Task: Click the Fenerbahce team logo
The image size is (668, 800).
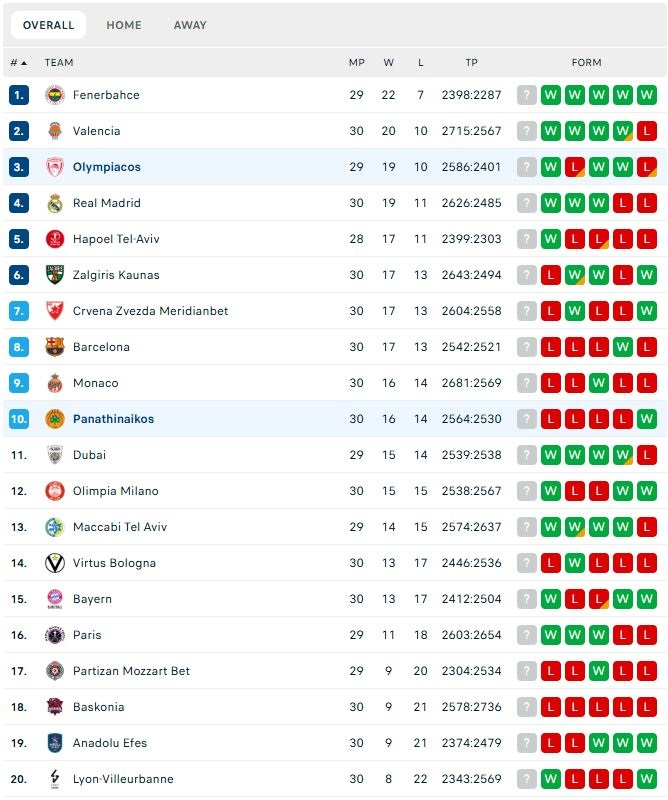Action: 55,95
